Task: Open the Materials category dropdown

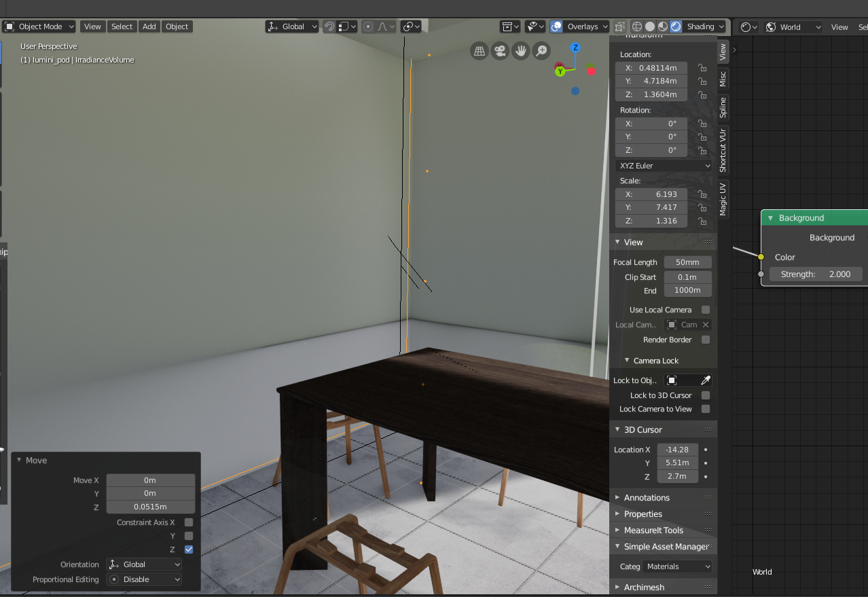Action: click(678, 566)
